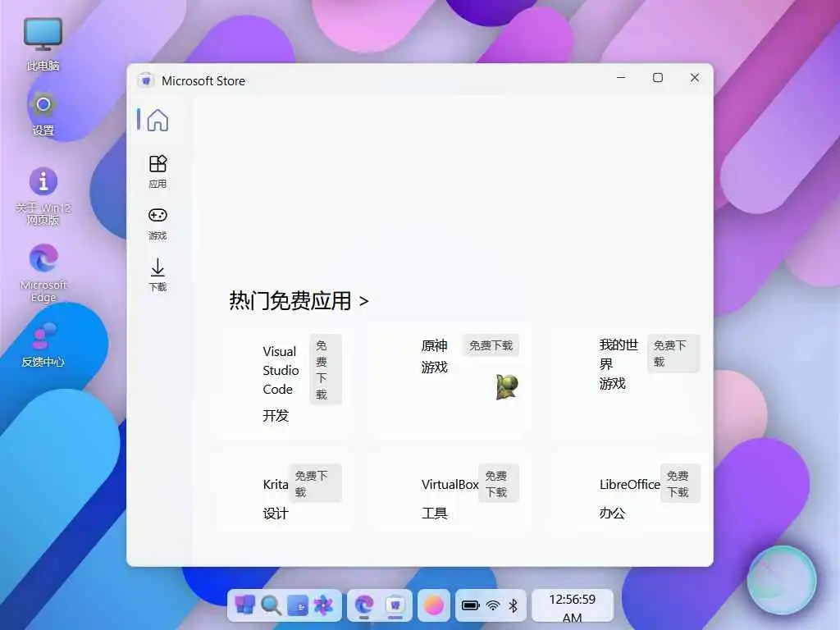Click the taskbar orange-pink gradient circle icon
The width and height of the screenshot is (840, 630).
434,605
